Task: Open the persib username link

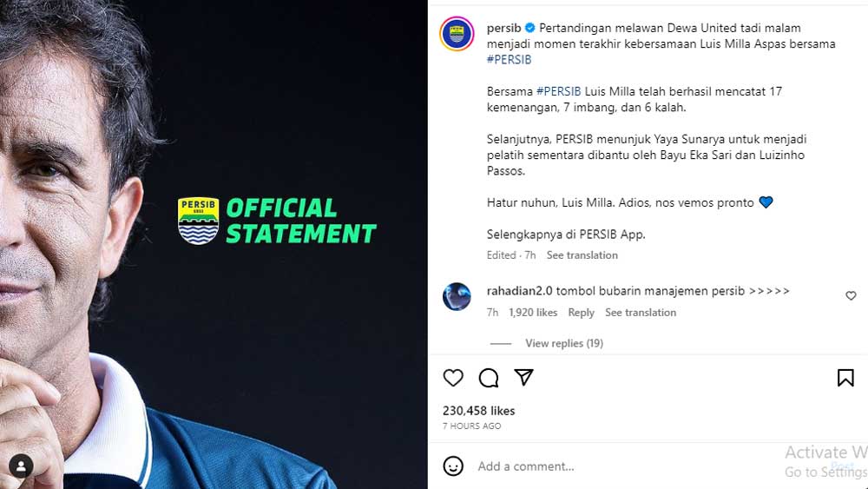Action: tap(503, 28)
